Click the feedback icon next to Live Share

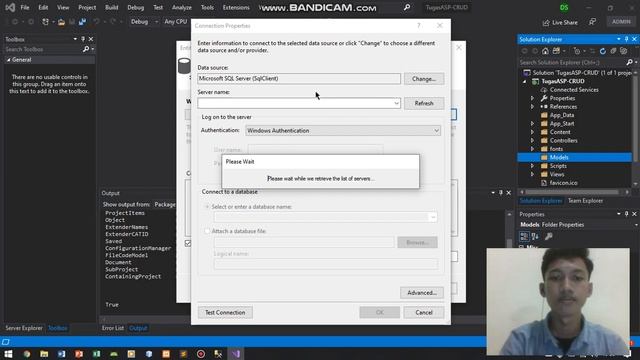coord(592,22)
